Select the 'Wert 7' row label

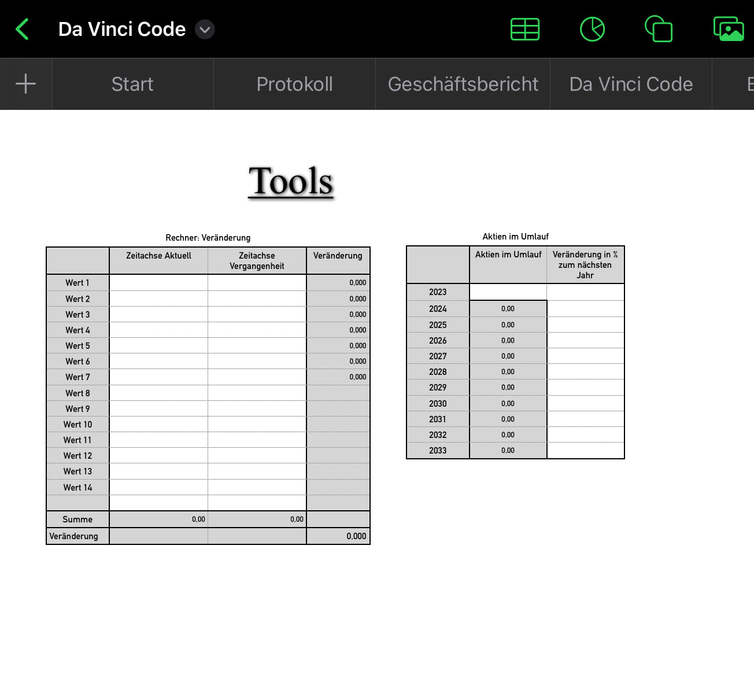click(x=77, y=377)
